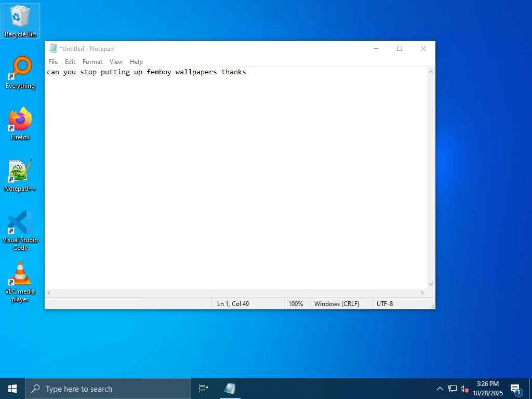
Task: Click the '*Untitled - Notepad' window title
Action: [87, 48]
